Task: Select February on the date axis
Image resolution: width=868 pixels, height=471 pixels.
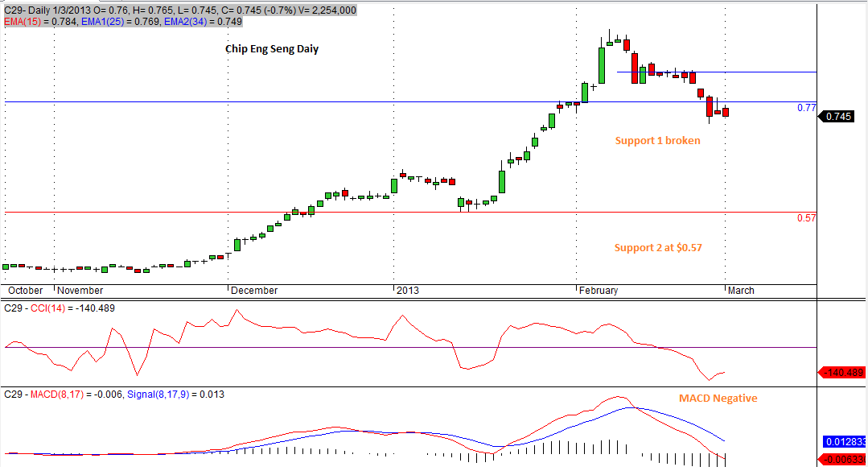Action: (x=599, y=291)
